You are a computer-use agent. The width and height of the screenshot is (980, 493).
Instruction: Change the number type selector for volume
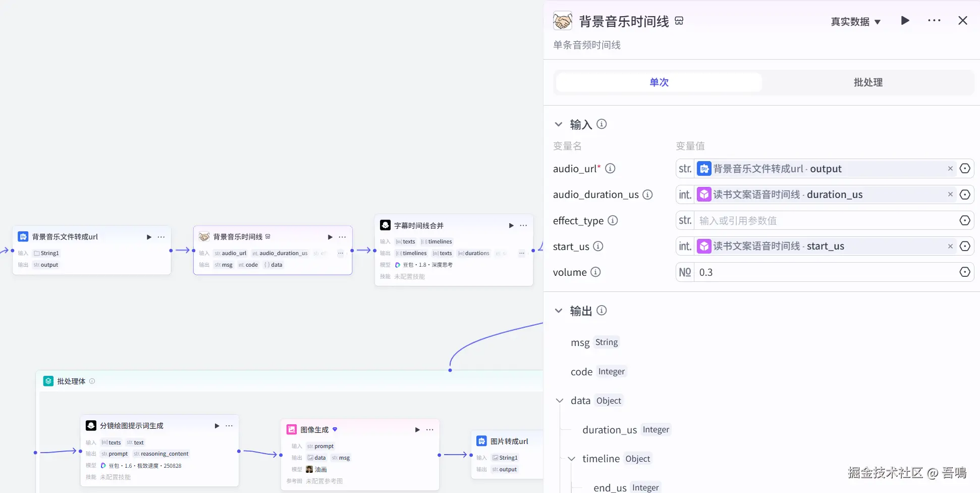click(x=685, y=272)
